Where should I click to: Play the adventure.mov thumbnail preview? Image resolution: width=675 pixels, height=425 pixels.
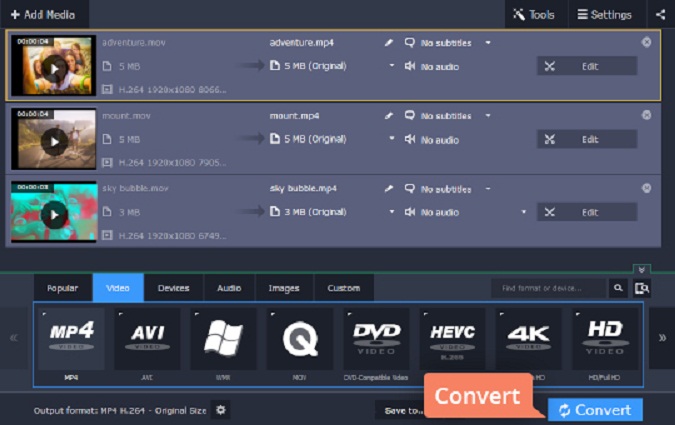[x=54, y=69]
